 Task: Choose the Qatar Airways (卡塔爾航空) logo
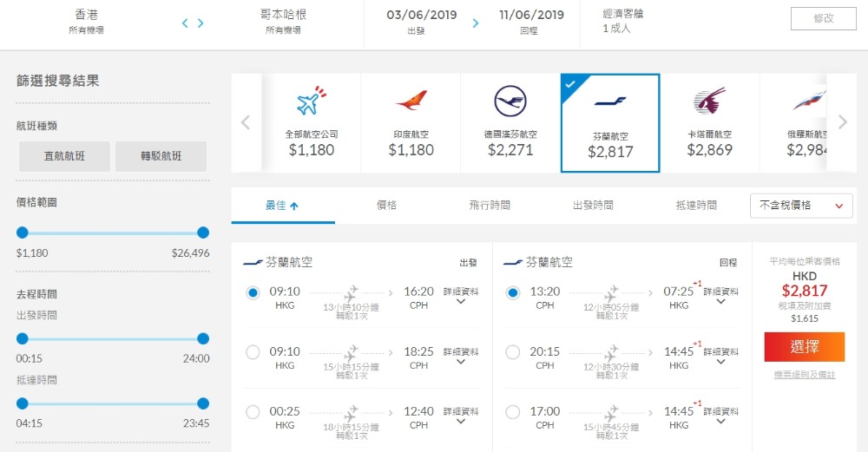(x=709, y=103)
